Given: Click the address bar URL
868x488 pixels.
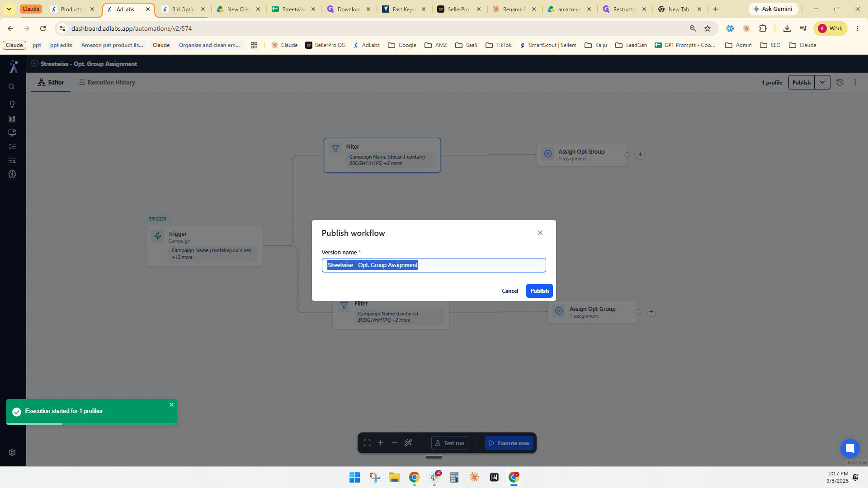Looking at the screenshot, I should (x=132, y=28).
